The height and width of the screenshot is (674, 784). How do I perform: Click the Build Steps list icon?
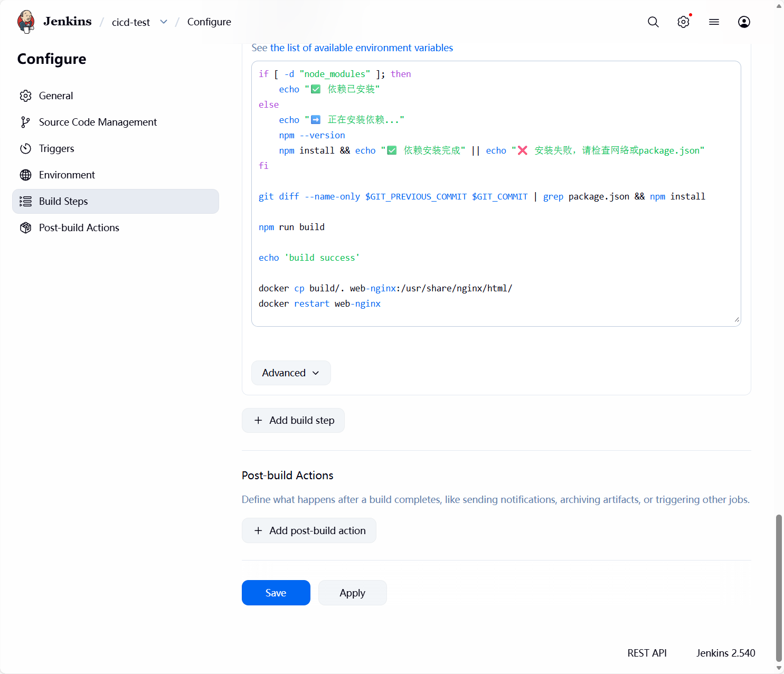pos(25,201)
